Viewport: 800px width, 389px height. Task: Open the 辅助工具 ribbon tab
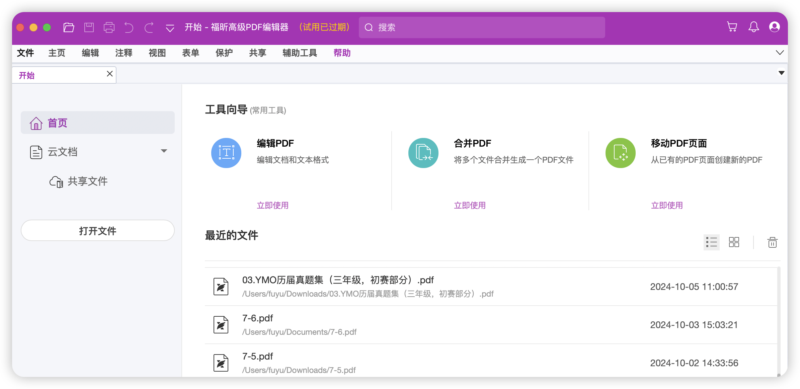tap(300, 53)
